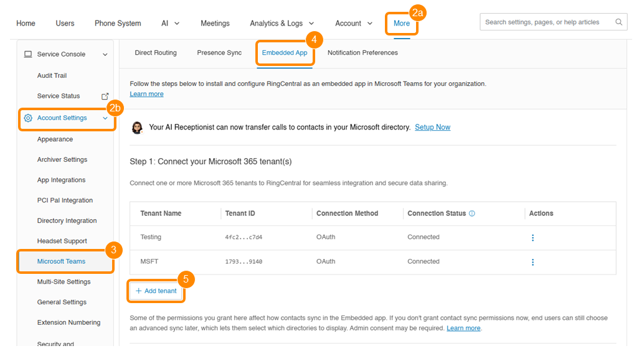Open Audit Trail in sidebar
This screenshot has height=356, width=644.
52,75
